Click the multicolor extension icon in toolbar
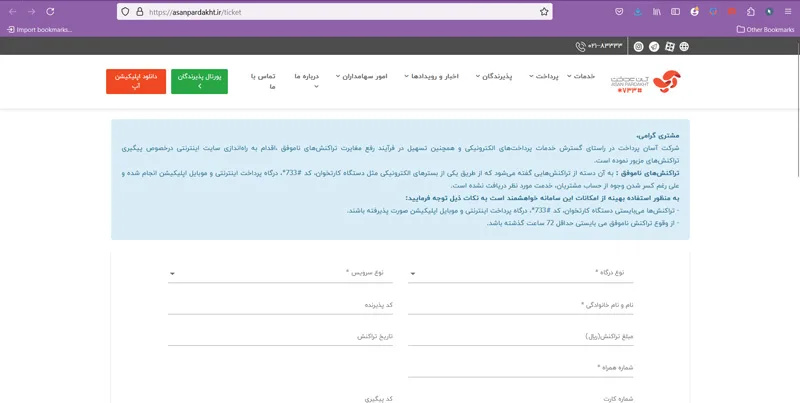The height and width of the screenshot is (403, 800). pos(713,12)
